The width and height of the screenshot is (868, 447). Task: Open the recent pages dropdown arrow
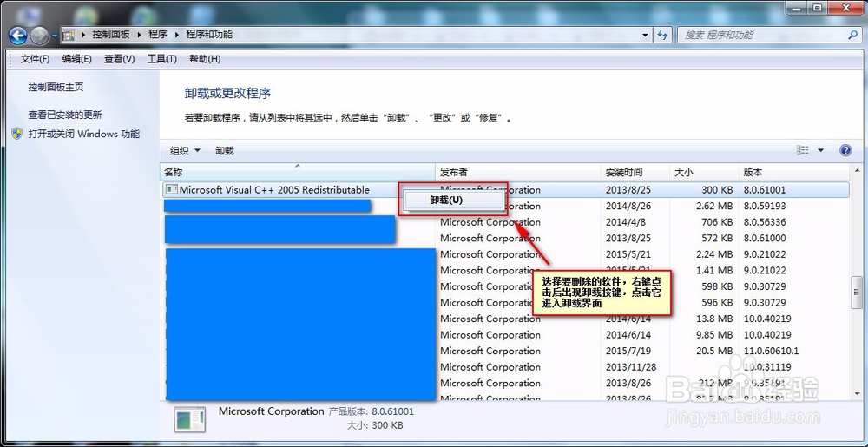[x=55, y=36]
